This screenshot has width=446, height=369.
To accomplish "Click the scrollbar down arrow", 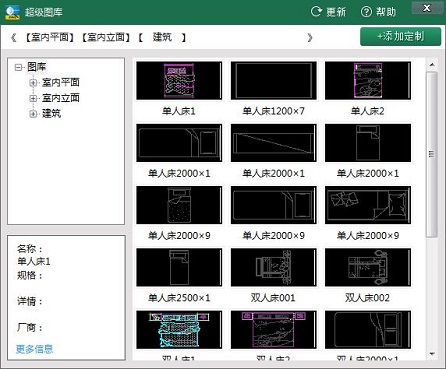I will (432, 354).
